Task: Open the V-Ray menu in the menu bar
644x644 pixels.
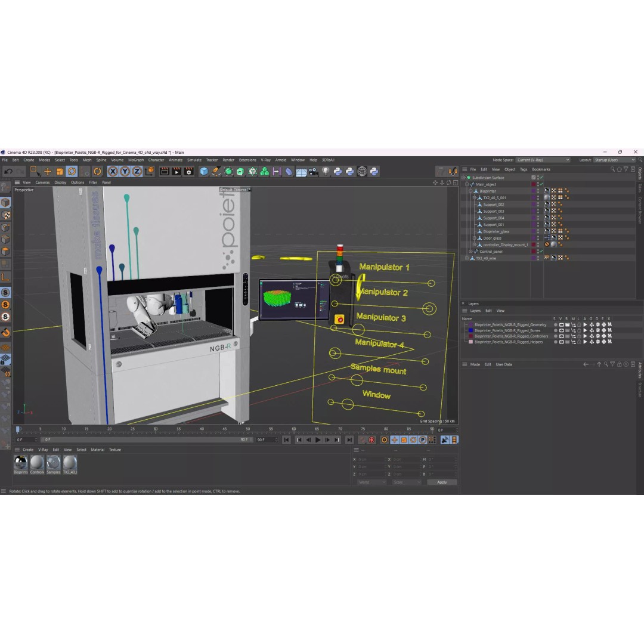Action: coord(266,160)
